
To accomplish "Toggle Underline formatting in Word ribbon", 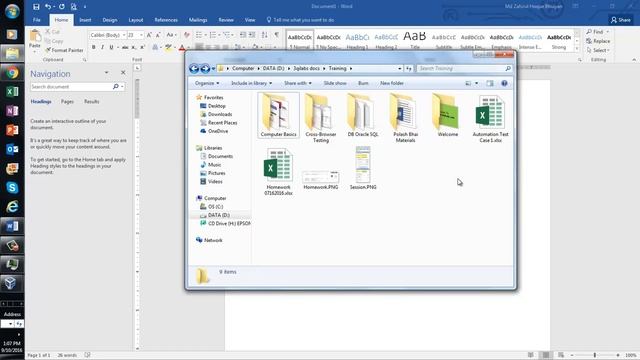I will pyautogui.click(x=111, y=47).
